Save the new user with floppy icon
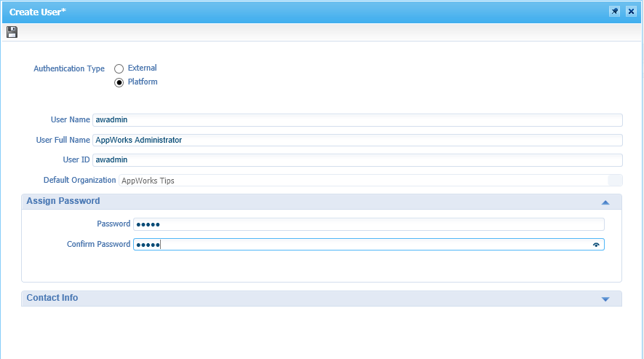The image size is (644, 359). point(12,32)
